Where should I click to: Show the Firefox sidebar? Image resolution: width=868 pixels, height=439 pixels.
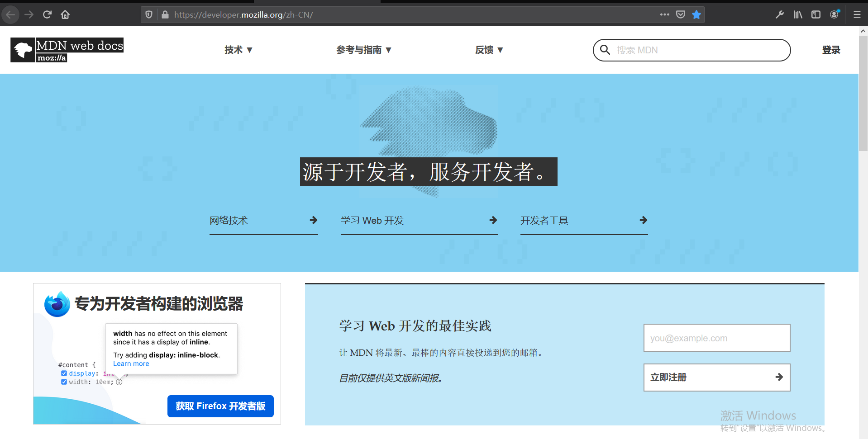(816, 14)
